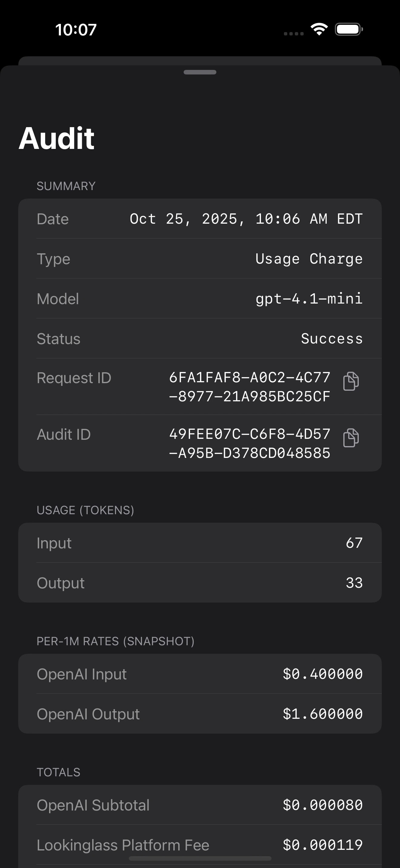This screenshot has height=868, width=400.
Task: Tap the Wi-Fi status icon
Action: tap(319, 29)
